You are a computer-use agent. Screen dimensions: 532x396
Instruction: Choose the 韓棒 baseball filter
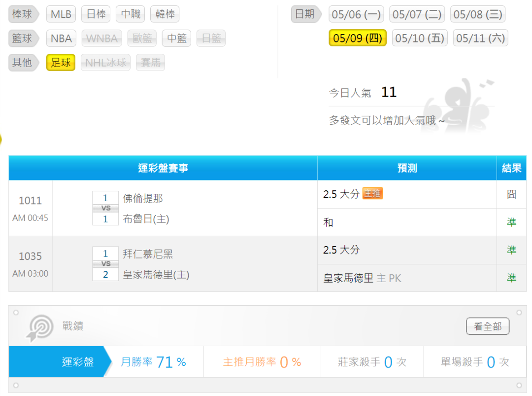(x=165, y=14)
